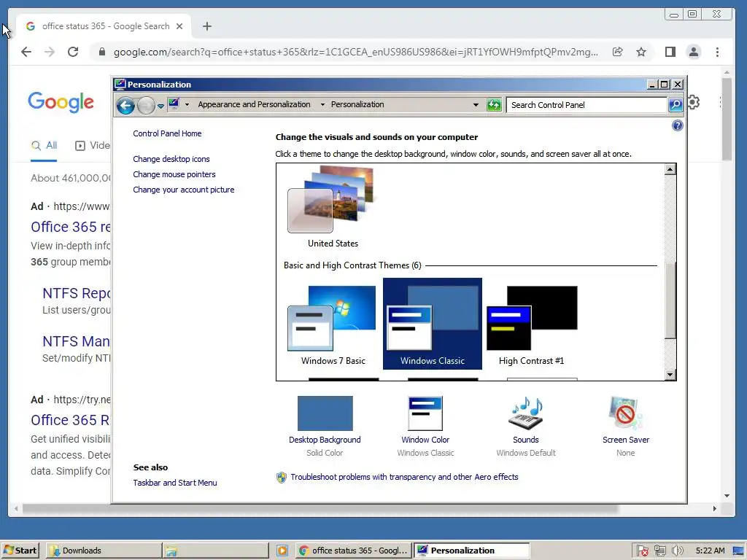Open Control Panel help question mark
Image resolution: width=747 pixels, height=560 pixels.
(x=678, y=125)
